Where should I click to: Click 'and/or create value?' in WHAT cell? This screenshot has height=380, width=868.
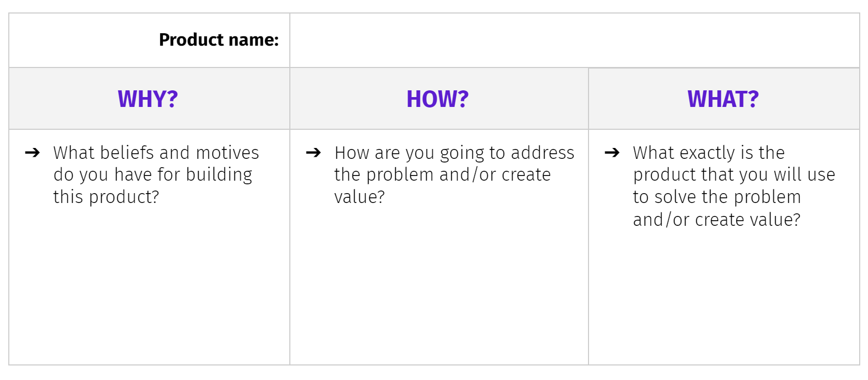coord(717,220)
